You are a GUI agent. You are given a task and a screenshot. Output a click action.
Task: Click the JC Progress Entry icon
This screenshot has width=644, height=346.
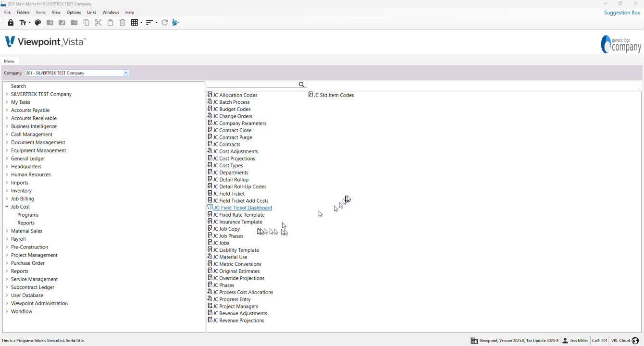pos(210,299)
